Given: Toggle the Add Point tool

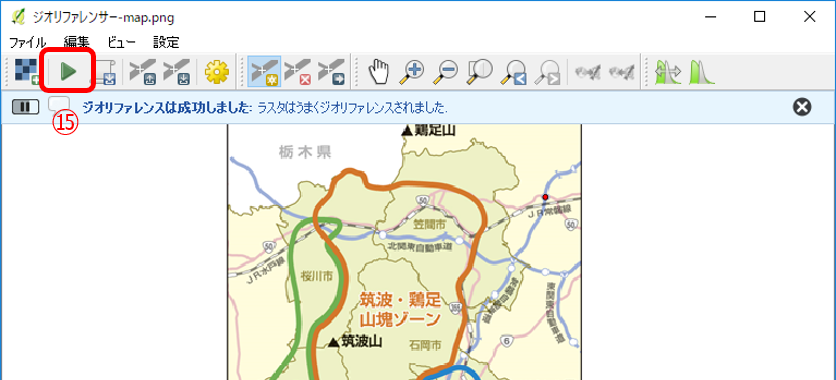Looking at the screenshot, I should 264,71.
